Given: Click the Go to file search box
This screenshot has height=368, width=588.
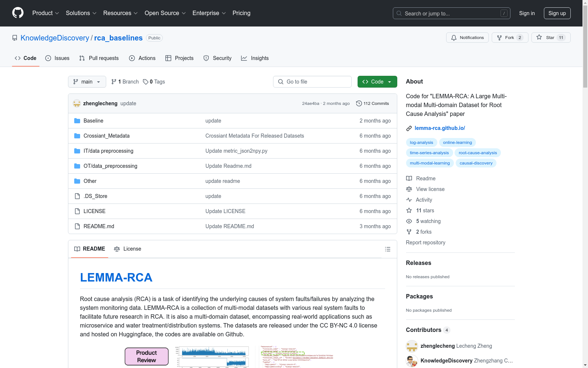Looking at the screenshot, I should (312, 82).
